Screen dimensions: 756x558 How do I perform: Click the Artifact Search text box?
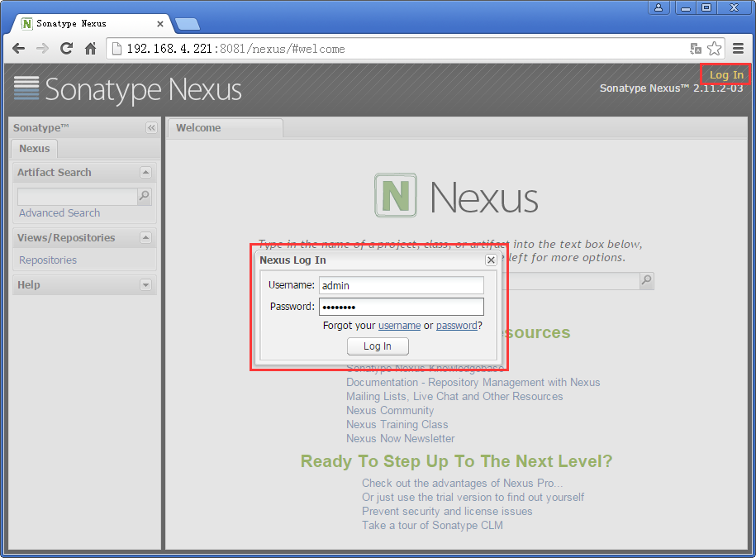point(77,196)
